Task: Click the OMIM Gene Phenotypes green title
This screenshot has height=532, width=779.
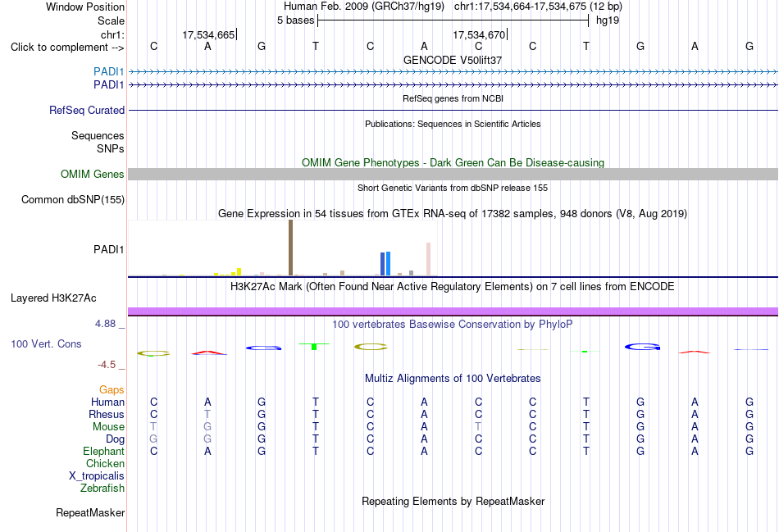Action: pos(453,163)
